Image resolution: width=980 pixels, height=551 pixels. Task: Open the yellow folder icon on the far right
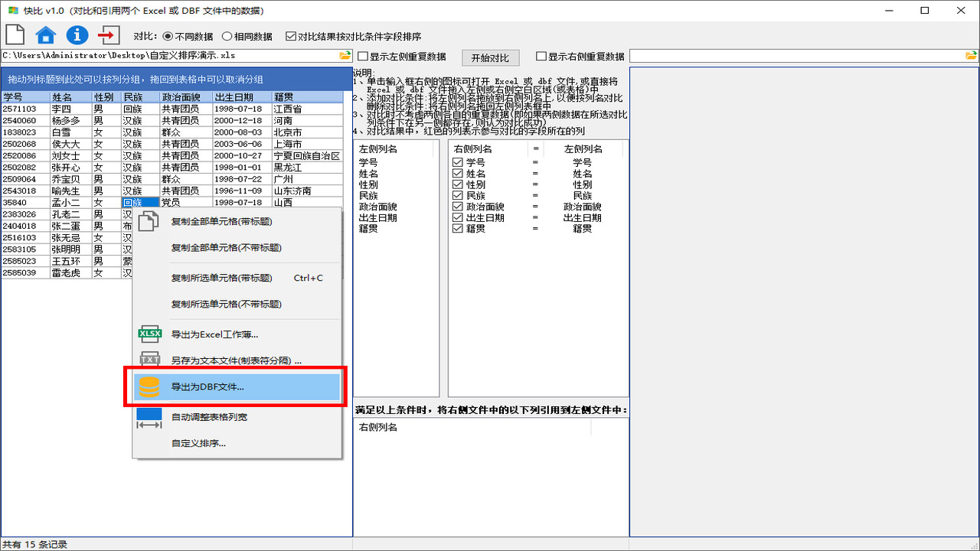point(971,55)
